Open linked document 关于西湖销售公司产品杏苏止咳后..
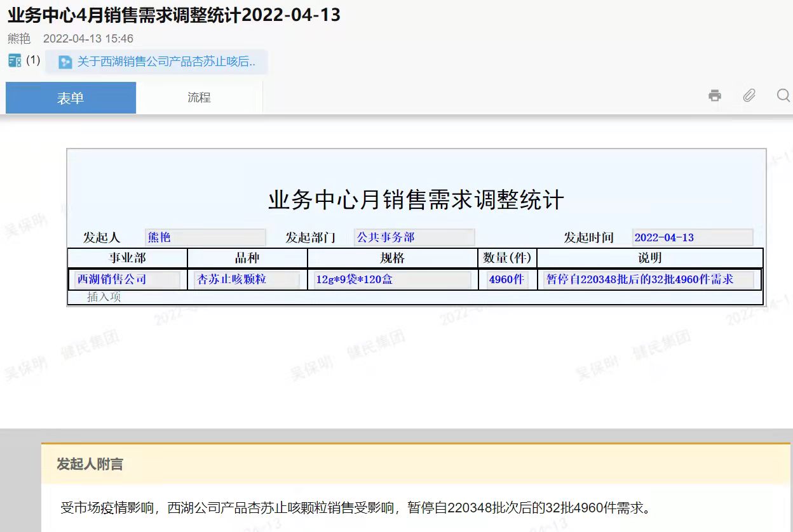This screenshot has width=793, height=532. (x=166, y=62)
